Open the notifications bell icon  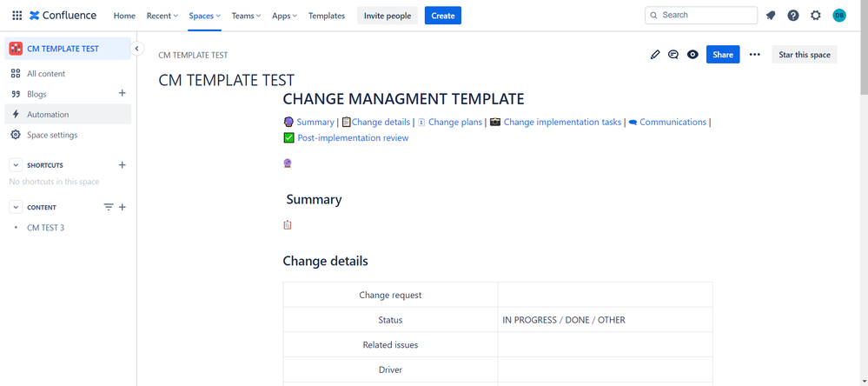(x=771, y=16)
